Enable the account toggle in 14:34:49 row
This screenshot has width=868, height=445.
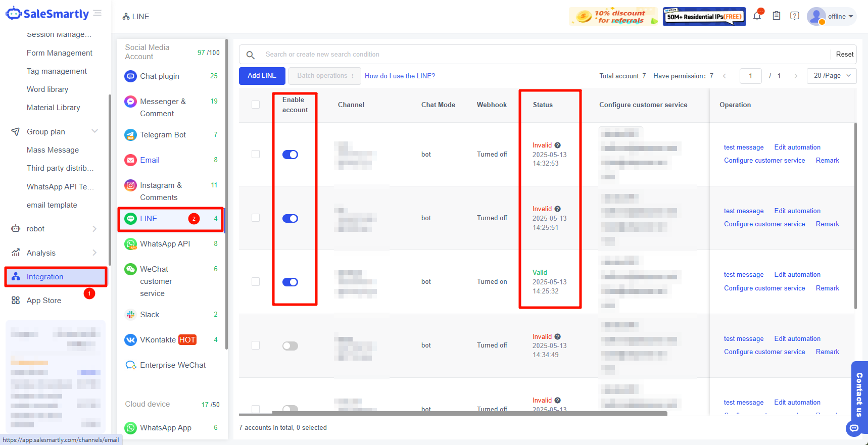290,346
